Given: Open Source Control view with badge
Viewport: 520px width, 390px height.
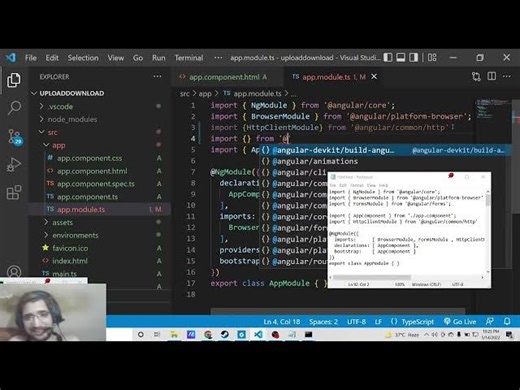Looking at the screenshot, I should (x=14, y=137).
